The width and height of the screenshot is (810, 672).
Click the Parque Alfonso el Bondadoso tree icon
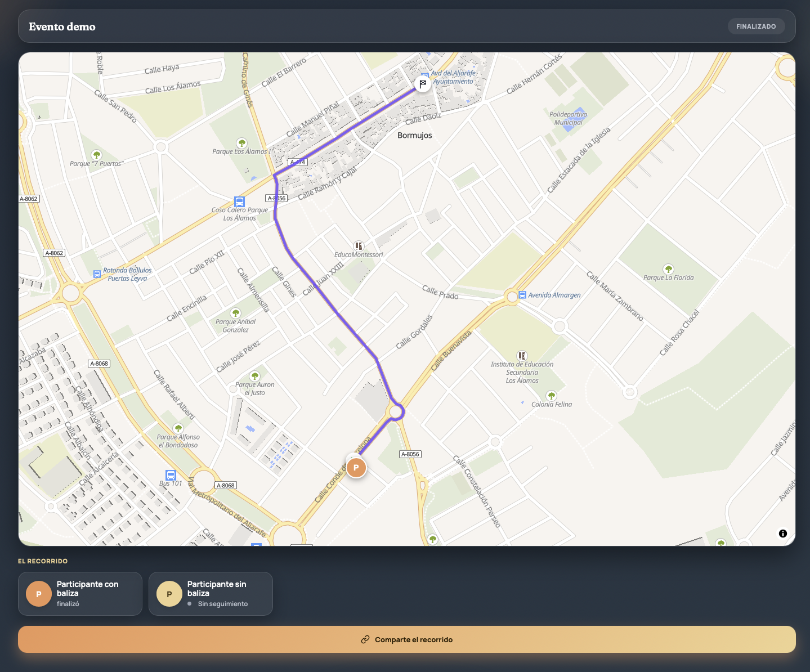[x=178, y=428]
